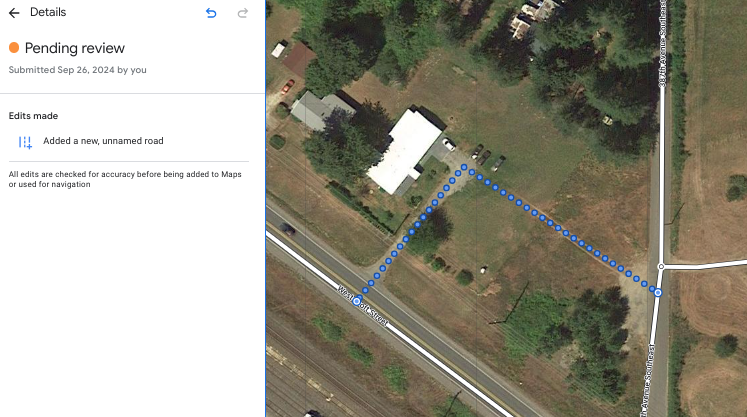This screenshot has height=417, width=747.
Task: Select the road endpoint on the avenue
Action: [658, 293]
